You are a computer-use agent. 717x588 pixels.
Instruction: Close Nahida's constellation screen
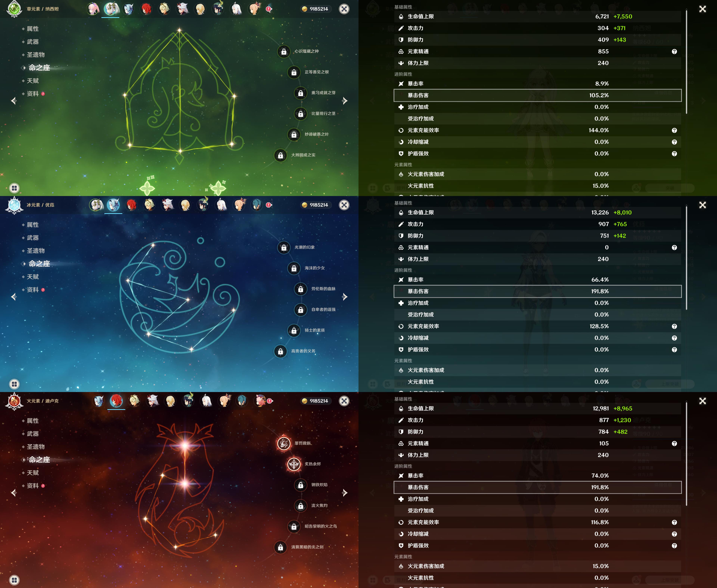344,9
